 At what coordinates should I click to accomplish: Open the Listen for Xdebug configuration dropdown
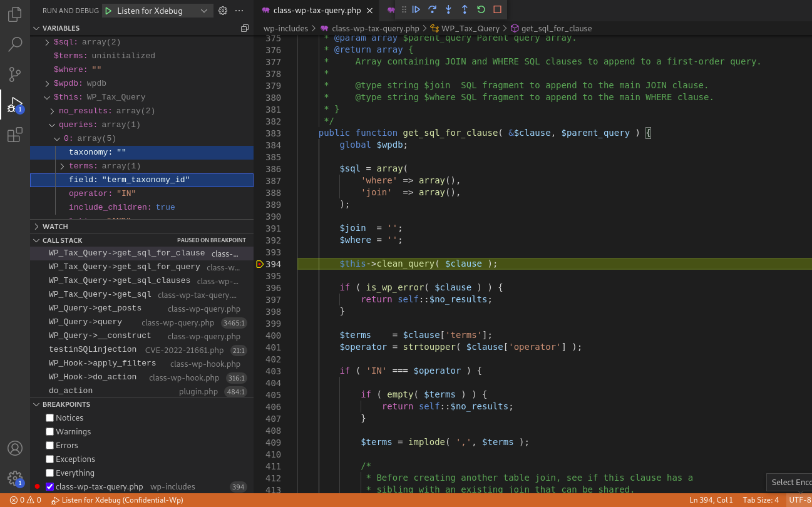click(x=204, y=11)
